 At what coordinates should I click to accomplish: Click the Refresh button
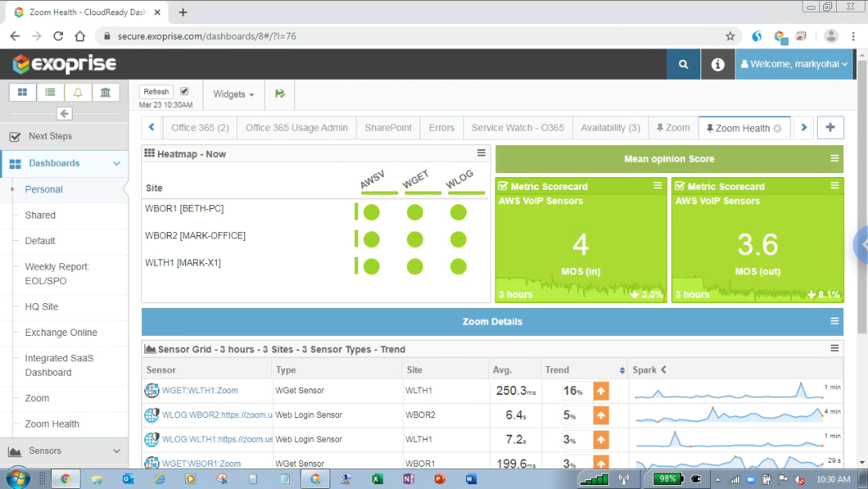(156, 91)
